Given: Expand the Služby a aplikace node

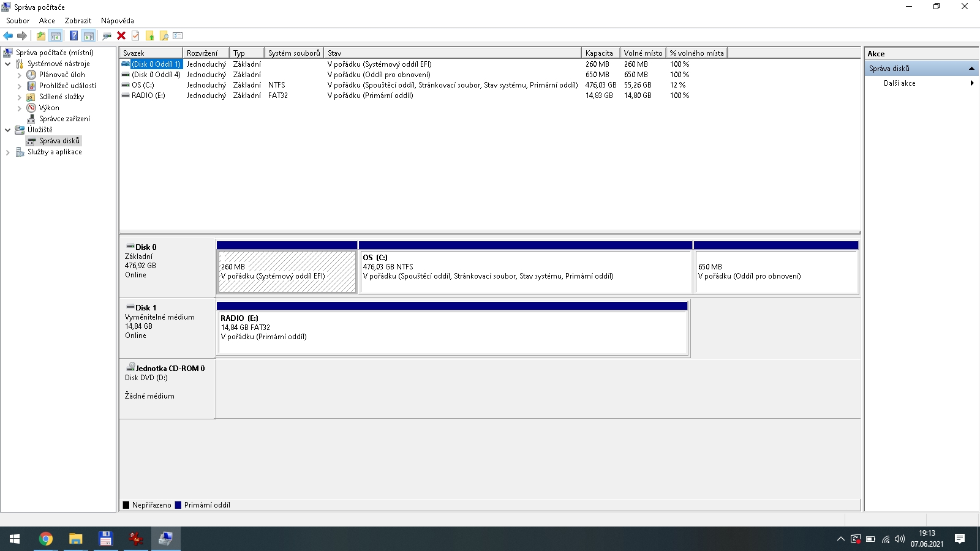Looking at the screenshot, I should (x=7, y=152).
